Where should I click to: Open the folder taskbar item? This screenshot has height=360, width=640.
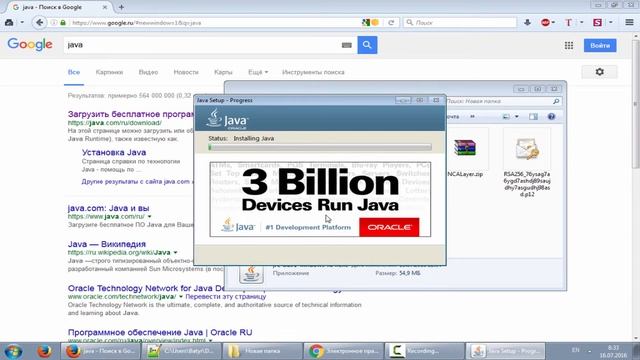coord(263,351)
